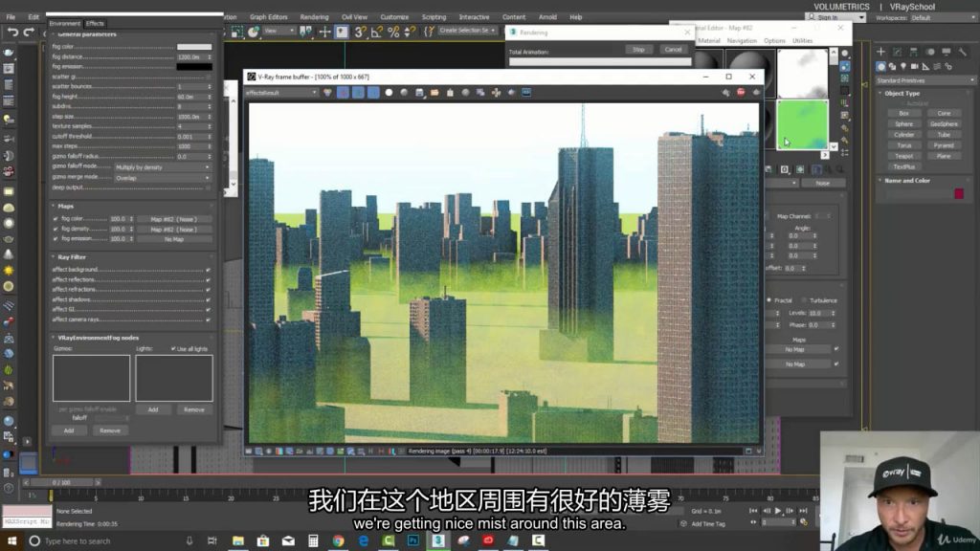Click Stop in the Rendering dialog
Screen dimensions: 980x551
pos(638,50)
